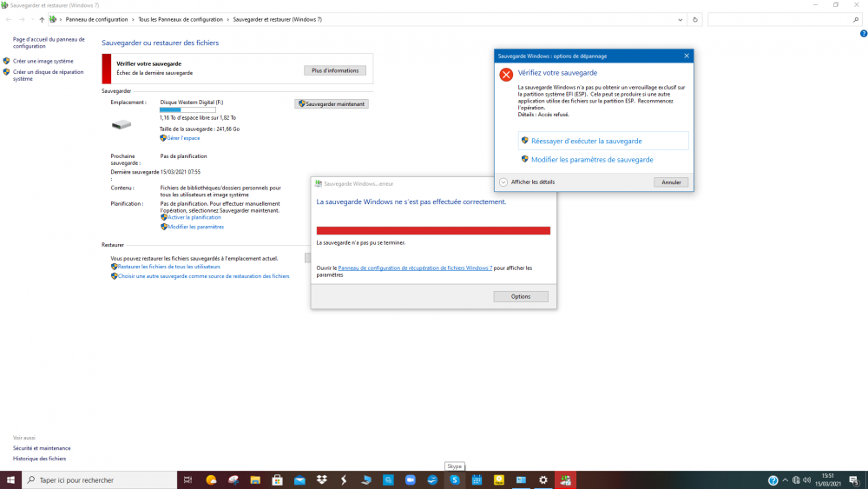Click Plus d'informations button
The image size is (868, 489).
coord(335,70)
